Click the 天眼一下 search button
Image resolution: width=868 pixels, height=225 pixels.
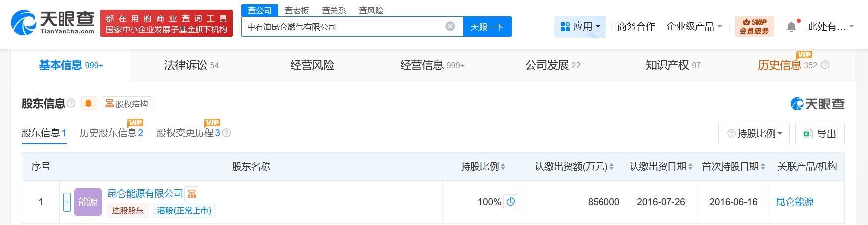487,27
